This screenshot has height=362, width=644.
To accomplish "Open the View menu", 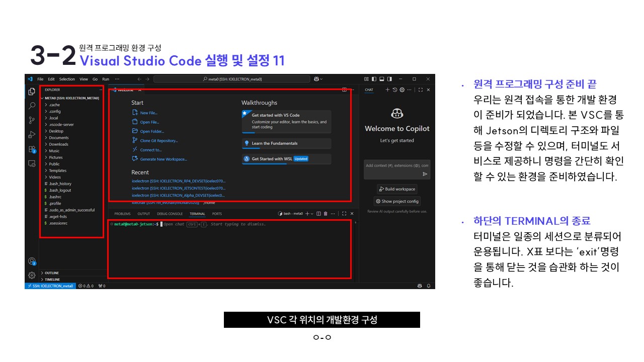I will (x=84, y=79).
